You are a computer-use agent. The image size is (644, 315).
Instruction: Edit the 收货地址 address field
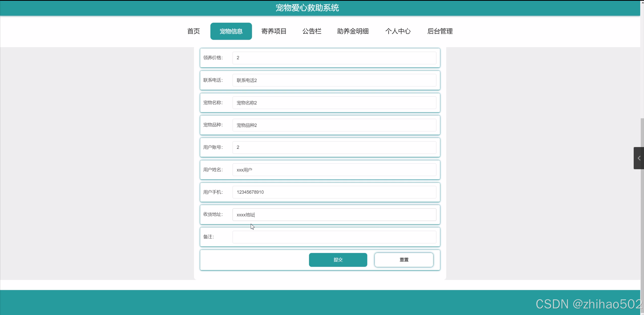[334, 215]
